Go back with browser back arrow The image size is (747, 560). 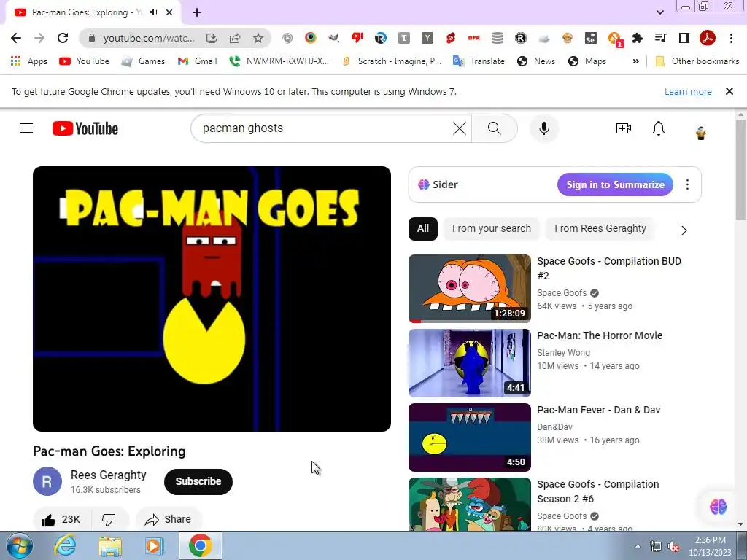(x=16, y=38)
